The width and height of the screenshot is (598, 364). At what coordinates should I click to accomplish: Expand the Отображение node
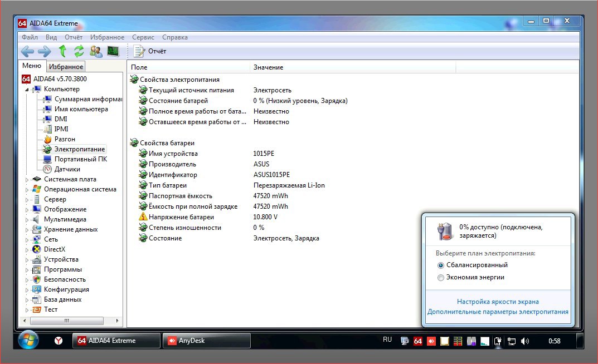pos(27,209)
